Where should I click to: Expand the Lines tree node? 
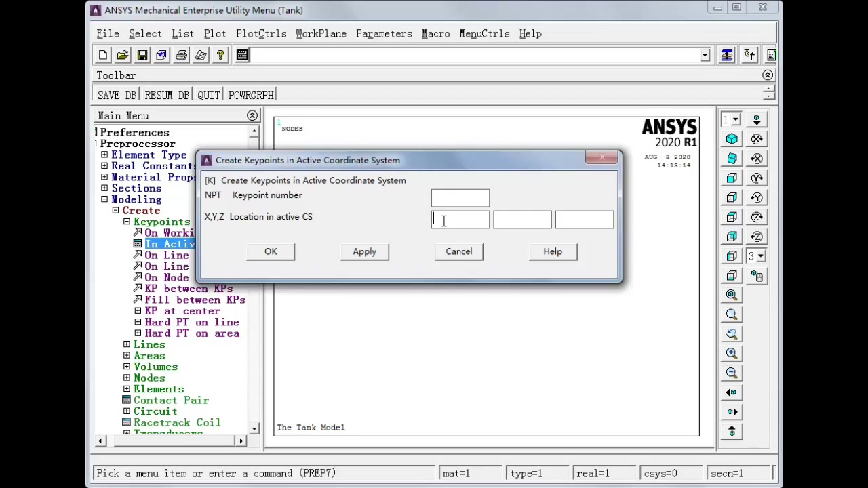(127, 344)
